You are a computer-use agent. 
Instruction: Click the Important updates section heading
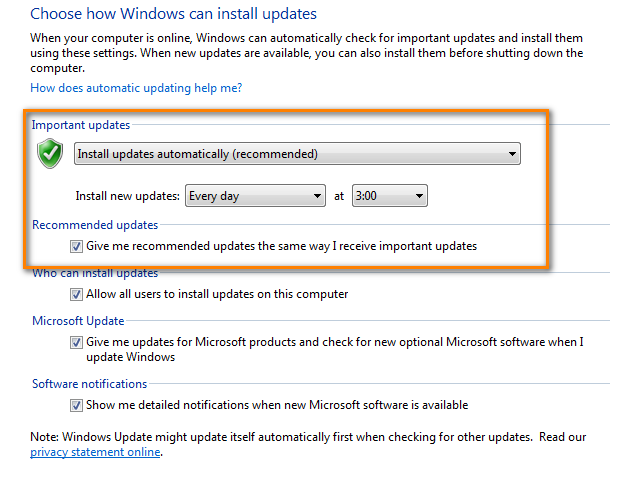81,125
